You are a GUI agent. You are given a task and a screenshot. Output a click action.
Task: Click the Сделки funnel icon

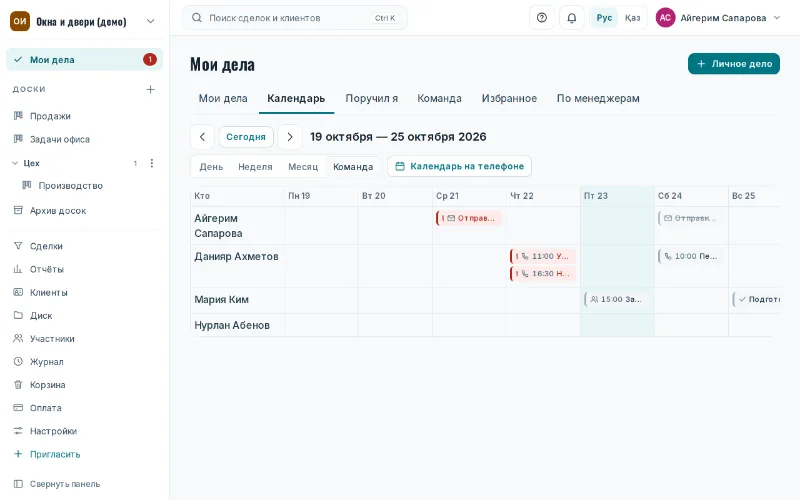coord(18,246)
